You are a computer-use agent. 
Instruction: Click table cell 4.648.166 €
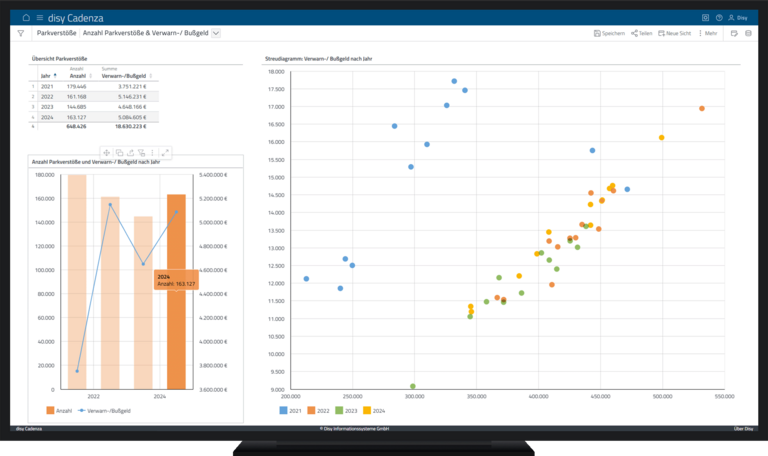click(x=132, y=107)
